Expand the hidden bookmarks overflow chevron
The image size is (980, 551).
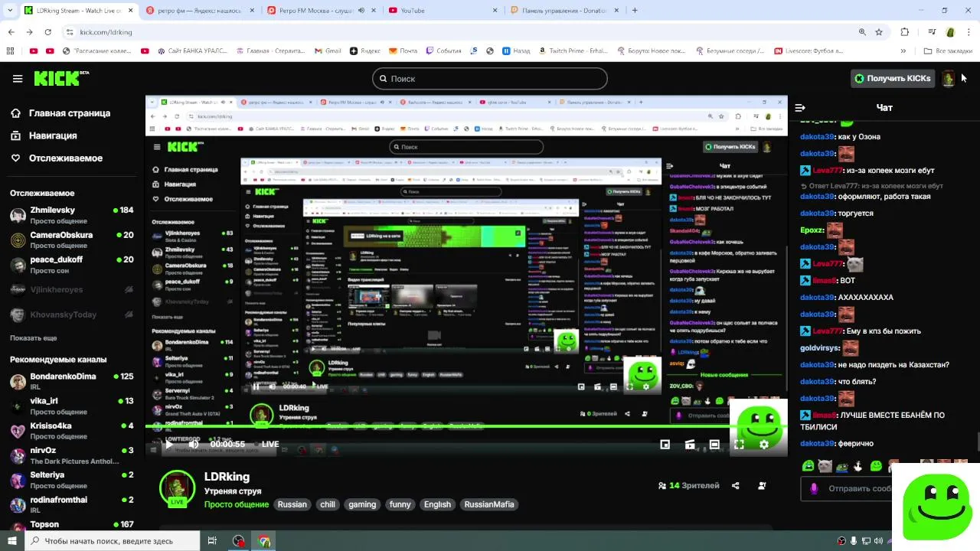[903, 51]
